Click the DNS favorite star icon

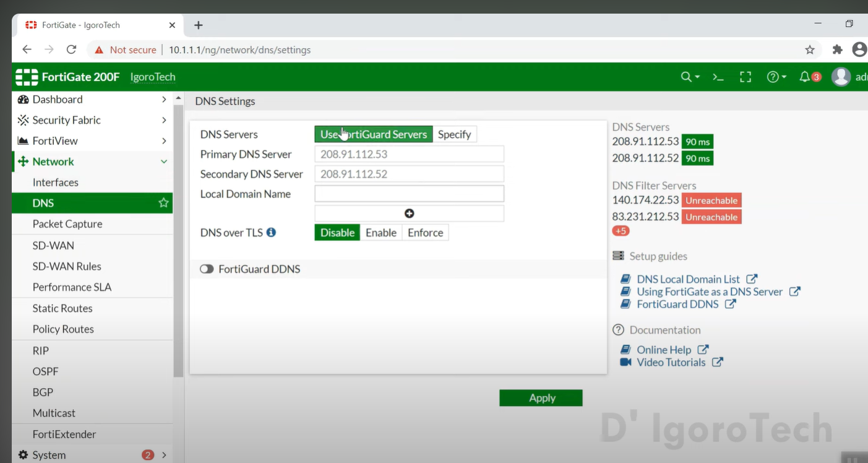tap(163, 203)
